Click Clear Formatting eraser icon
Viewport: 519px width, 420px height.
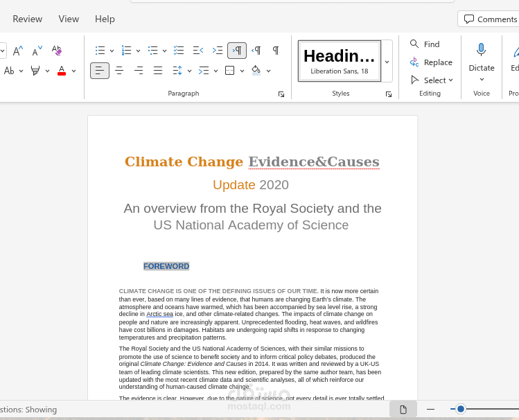(x=57, y=51)
